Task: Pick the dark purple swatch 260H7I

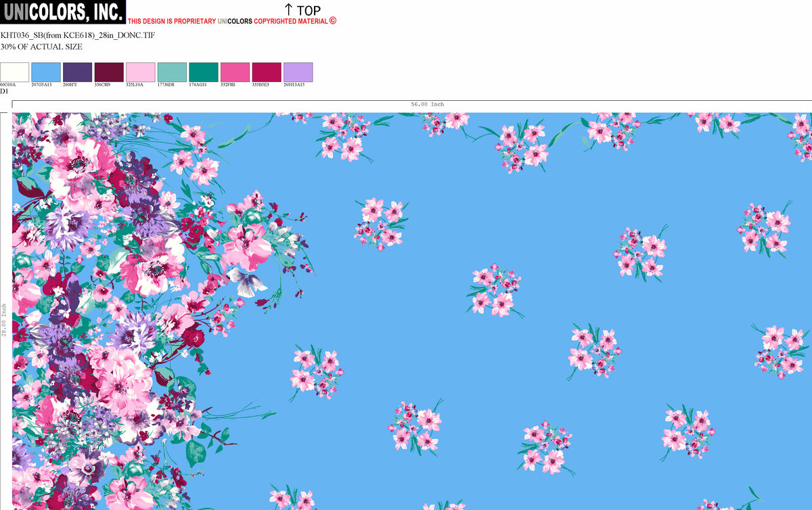Action: tap(77, 72)
